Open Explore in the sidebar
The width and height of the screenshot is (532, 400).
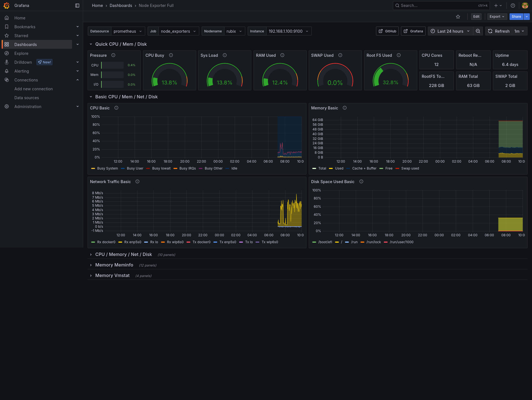coord(21,53)
